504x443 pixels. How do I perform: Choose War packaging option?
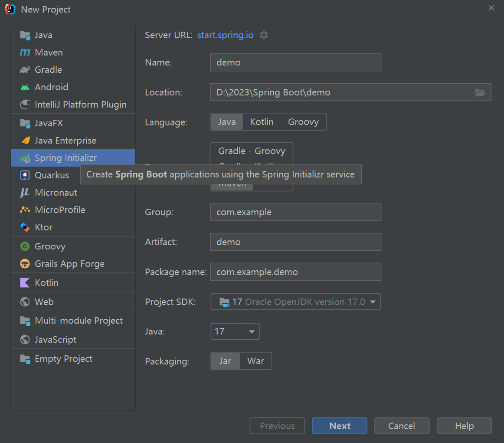click(255, 361)
